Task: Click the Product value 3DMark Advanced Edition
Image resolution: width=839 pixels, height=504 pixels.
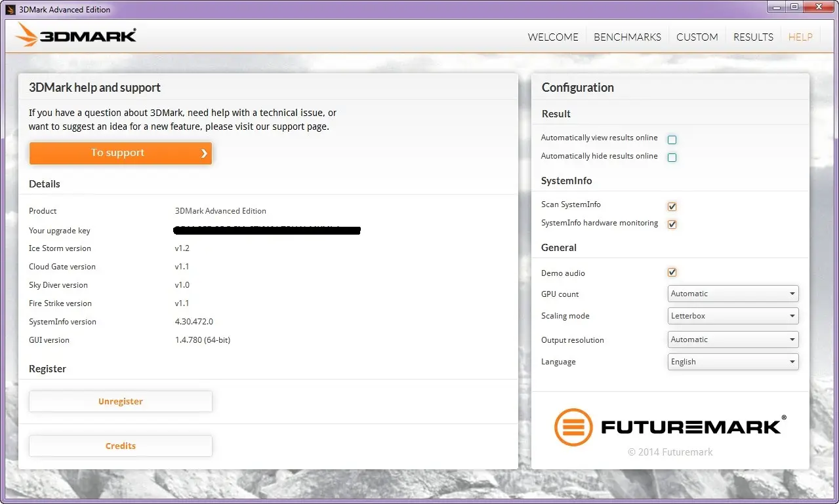Action: (x=220, y=211)
